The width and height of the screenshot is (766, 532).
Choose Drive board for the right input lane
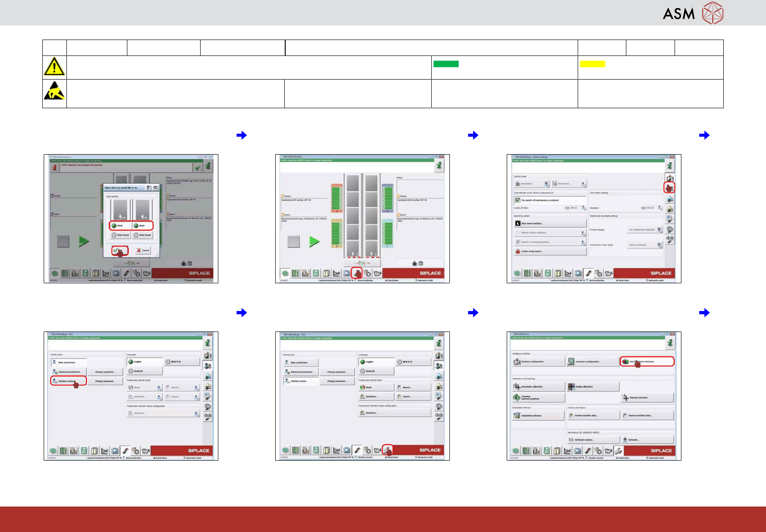[x=142, y=235]
